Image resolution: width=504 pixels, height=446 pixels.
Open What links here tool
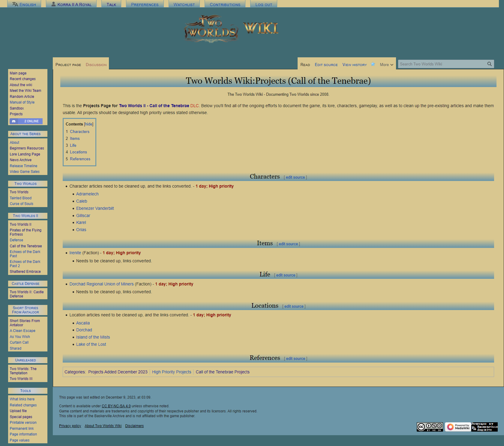(x=22, y=399)
